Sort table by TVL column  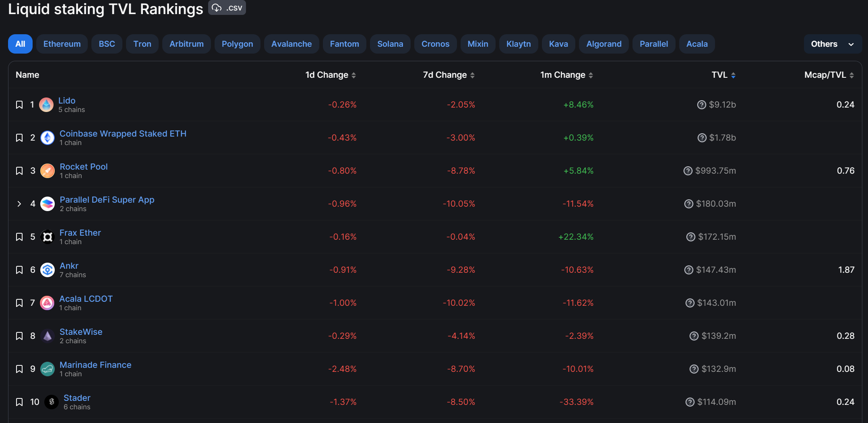(x=723, y=75)
